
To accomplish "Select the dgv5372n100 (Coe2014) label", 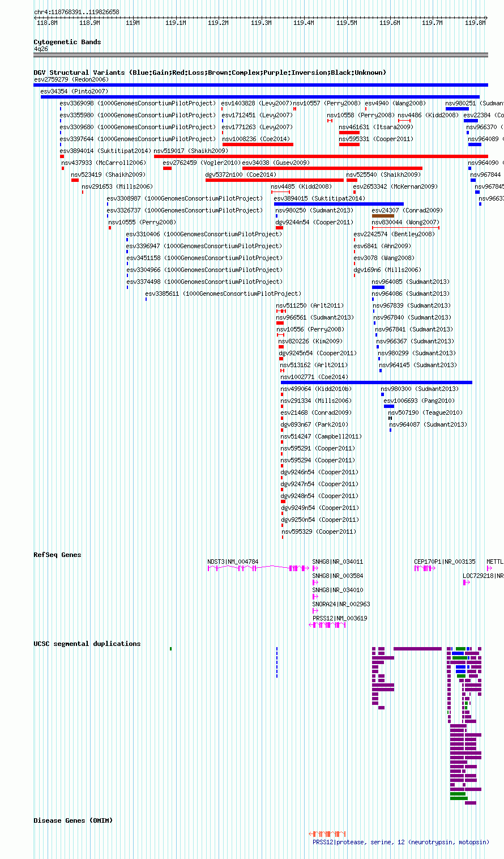I will (241, 175).
